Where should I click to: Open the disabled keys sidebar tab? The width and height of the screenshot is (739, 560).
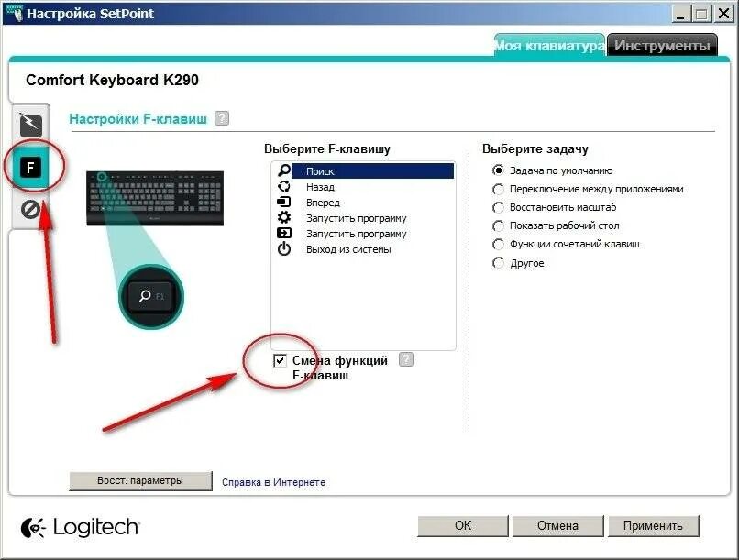(x=30, y=209)
